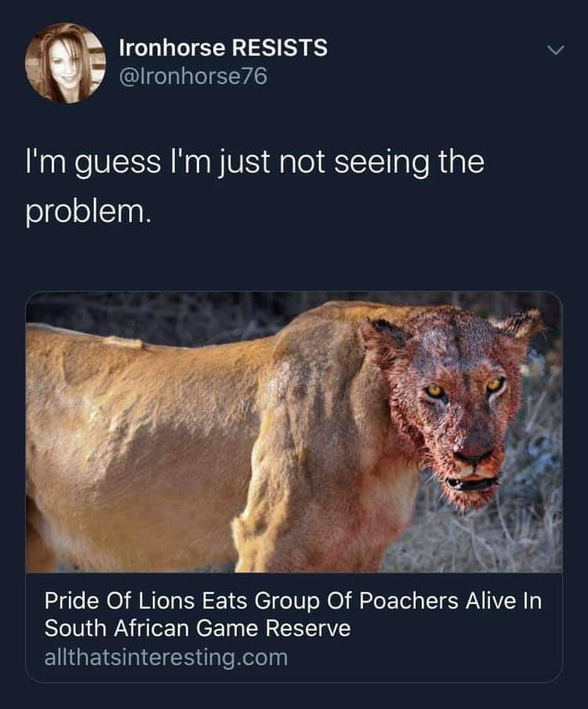Open the lion article preview image
Viewport: 588px width, 709px height.
coord(294,432)
